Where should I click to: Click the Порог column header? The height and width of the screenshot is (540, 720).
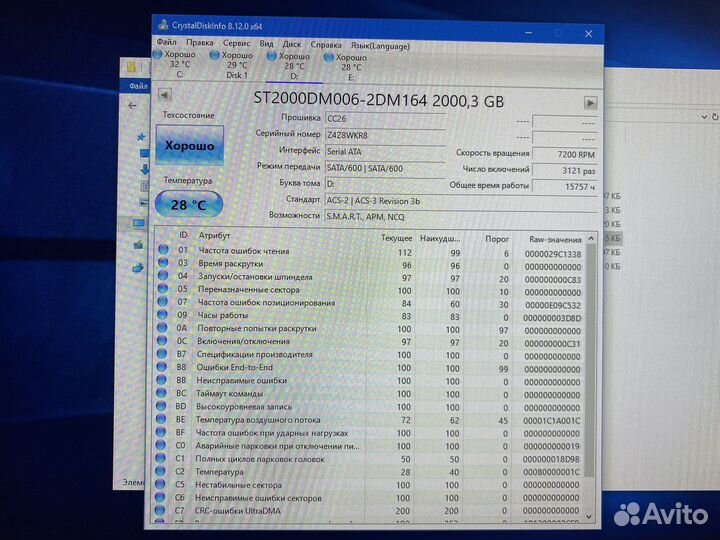(x=497, y=239)
